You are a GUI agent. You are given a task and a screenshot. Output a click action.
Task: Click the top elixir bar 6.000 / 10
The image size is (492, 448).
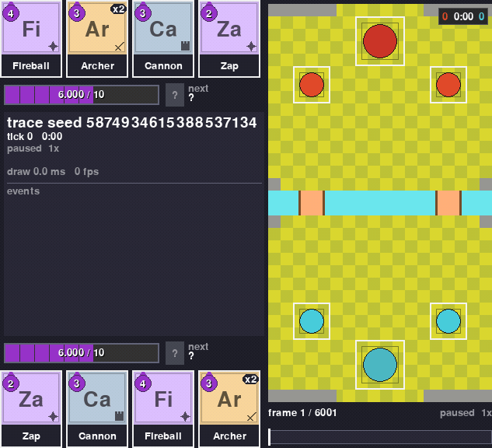click(x=82, y=94)
